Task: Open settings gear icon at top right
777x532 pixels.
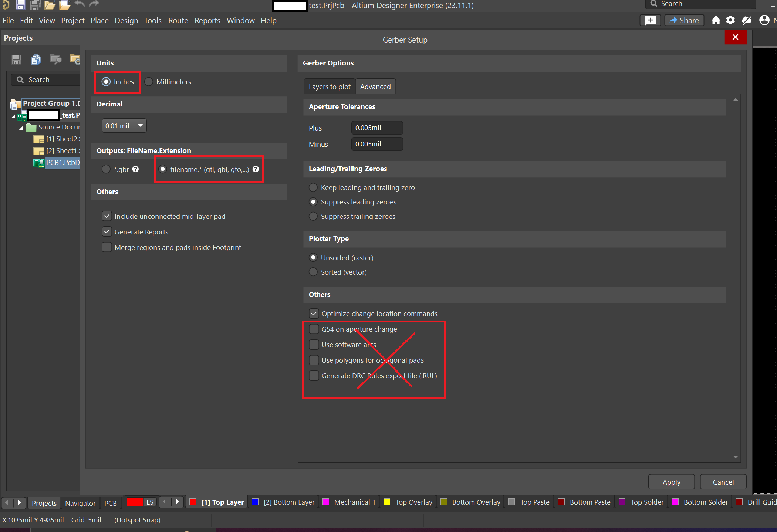Action: 730,20
